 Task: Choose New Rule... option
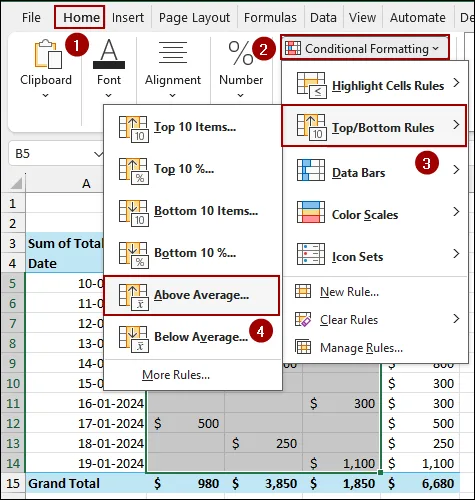pyautogui.click(x=375, y=292)
